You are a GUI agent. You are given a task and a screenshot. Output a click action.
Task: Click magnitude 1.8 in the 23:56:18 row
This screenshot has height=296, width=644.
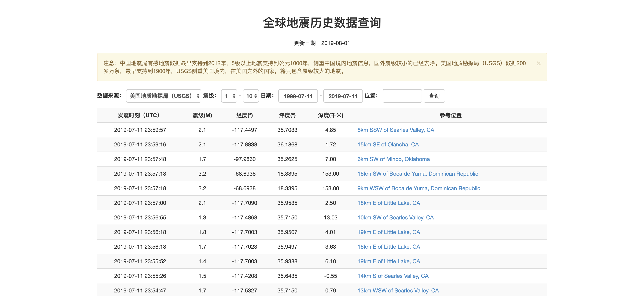coord(202,232)
